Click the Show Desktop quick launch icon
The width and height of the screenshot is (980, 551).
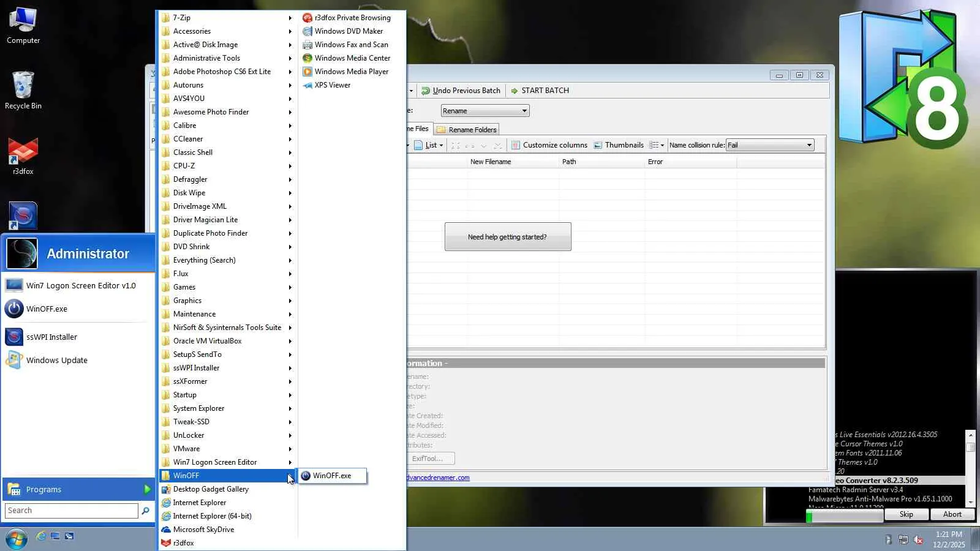(55, 536)
